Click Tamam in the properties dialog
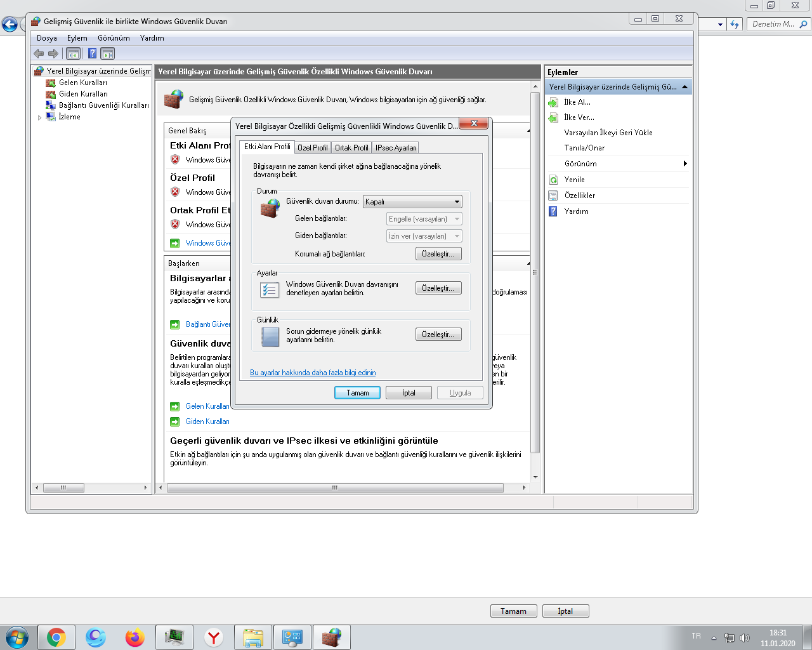 [357, 393]
